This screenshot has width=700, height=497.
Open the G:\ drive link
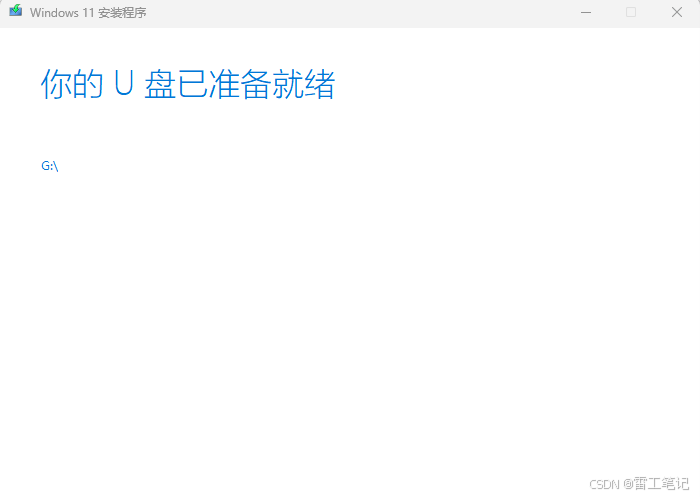pos(50,166)
